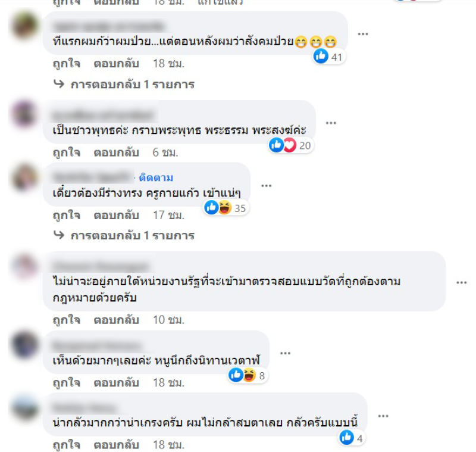View the 8 reactions on นิทานเวตาฬ comment
Viewport: 476px width, 452px height.
pyautogui.click(x=248, y=375)
